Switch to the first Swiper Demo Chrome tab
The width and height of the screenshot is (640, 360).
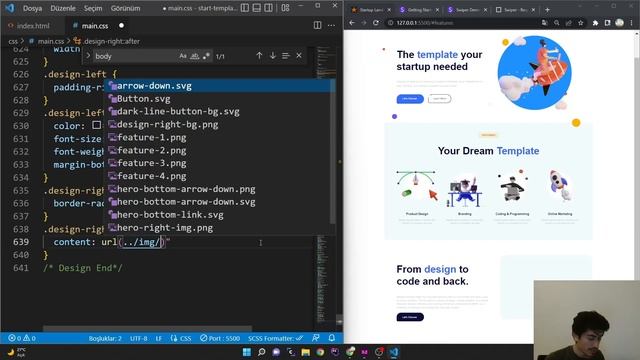(466, 9)
